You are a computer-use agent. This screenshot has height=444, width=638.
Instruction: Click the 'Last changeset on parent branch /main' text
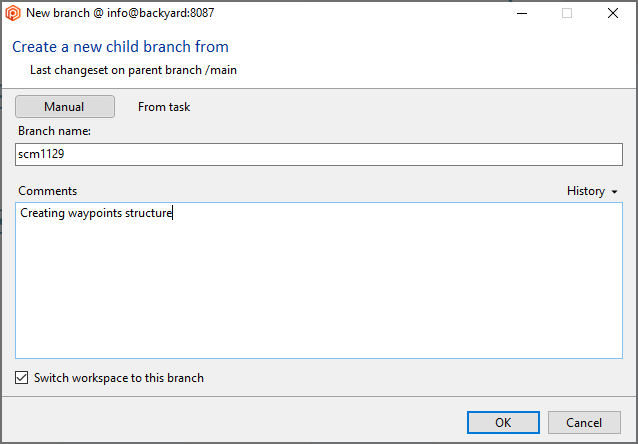point(133,70)
